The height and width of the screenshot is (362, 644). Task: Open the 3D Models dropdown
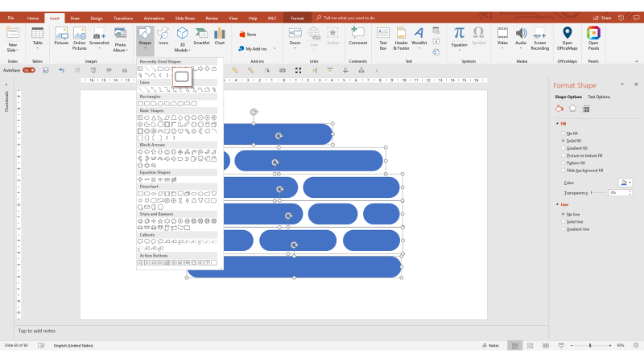coord(182,47)
